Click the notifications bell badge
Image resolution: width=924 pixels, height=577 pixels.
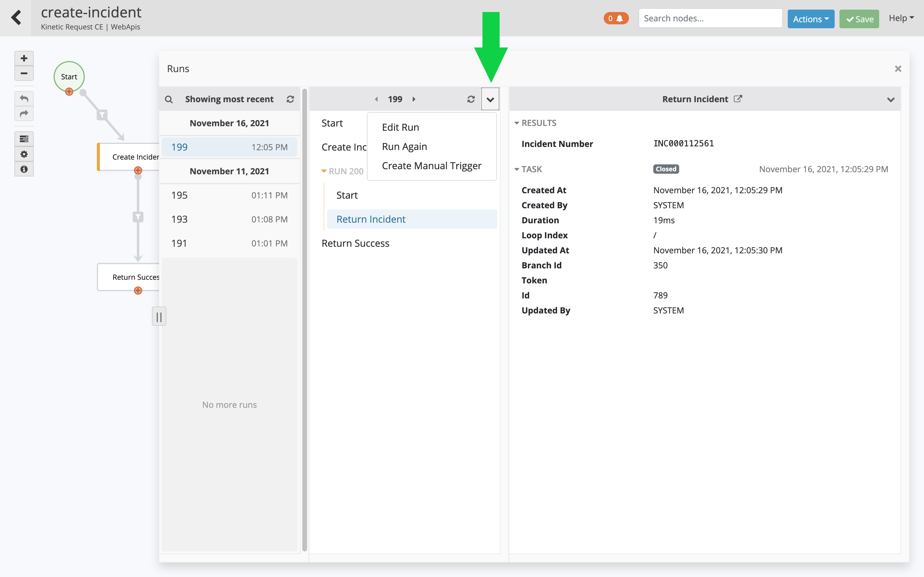[615, 18]
